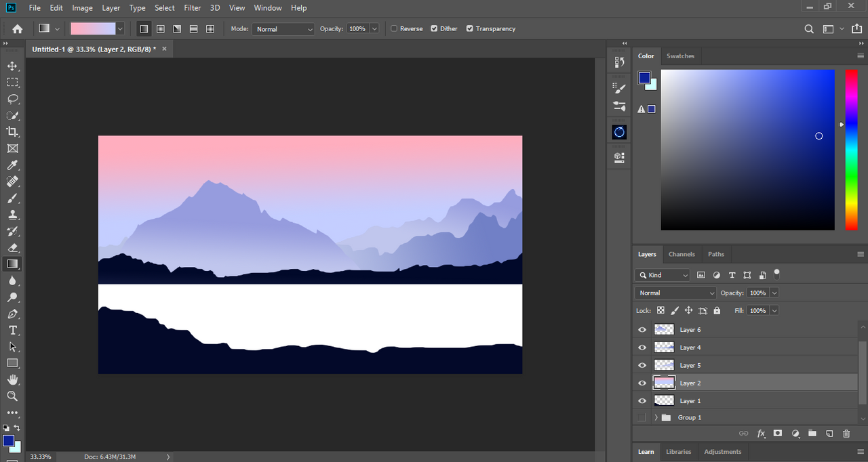Select the Eraser tool
Image resolution: width=868 pixels, height=462 pixels.
pos(12,248)
